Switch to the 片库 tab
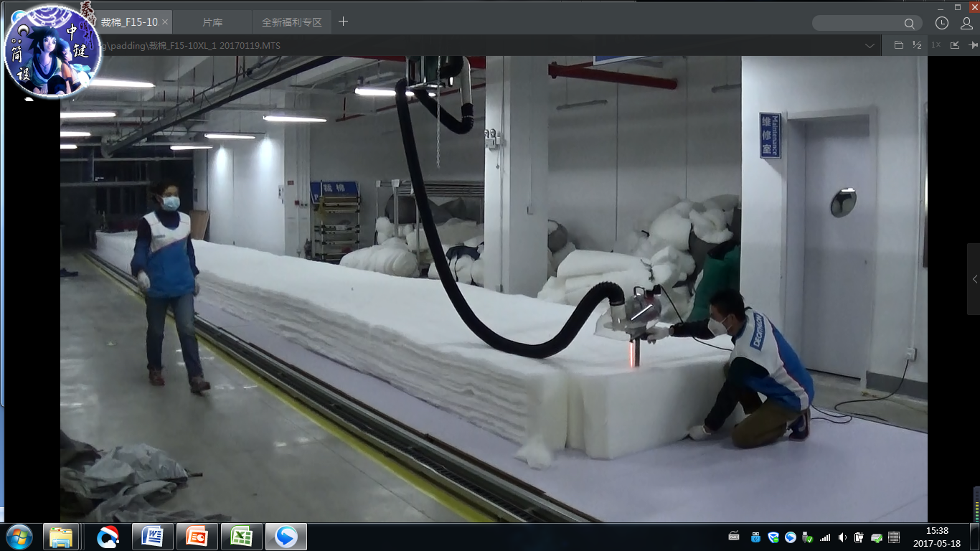 [212, 22]
